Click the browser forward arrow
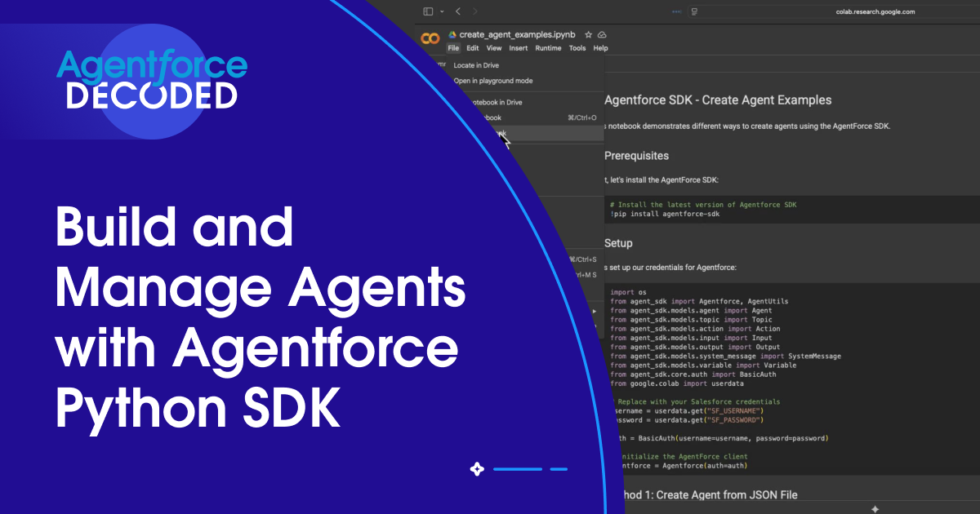The image size is (980, 514). 475,11
